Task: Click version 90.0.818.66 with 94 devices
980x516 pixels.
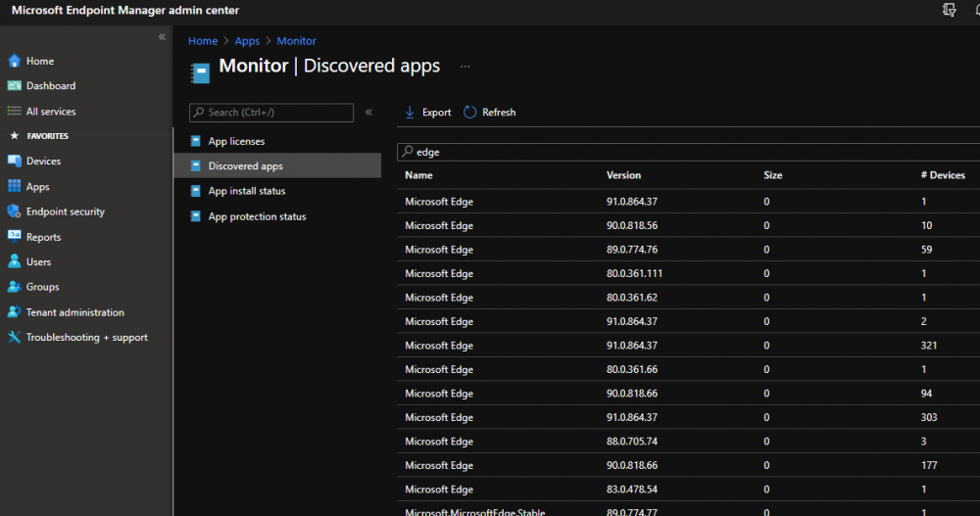Action: pyautogui.click(x=631, y=394)
